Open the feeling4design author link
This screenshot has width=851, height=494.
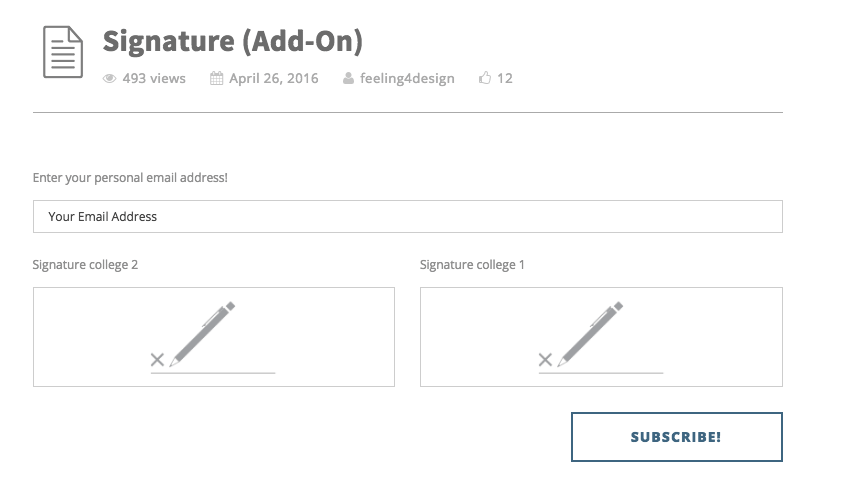point(407,78)
